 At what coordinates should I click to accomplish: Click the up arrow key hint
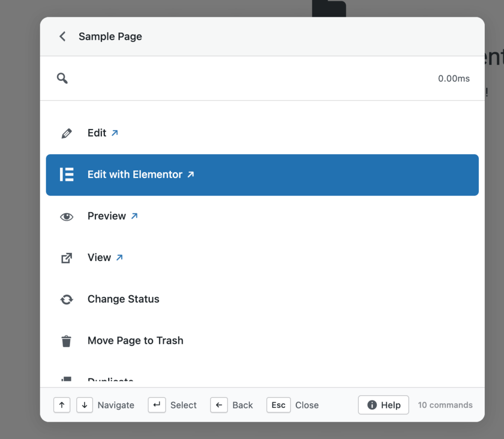coord(62,405)
